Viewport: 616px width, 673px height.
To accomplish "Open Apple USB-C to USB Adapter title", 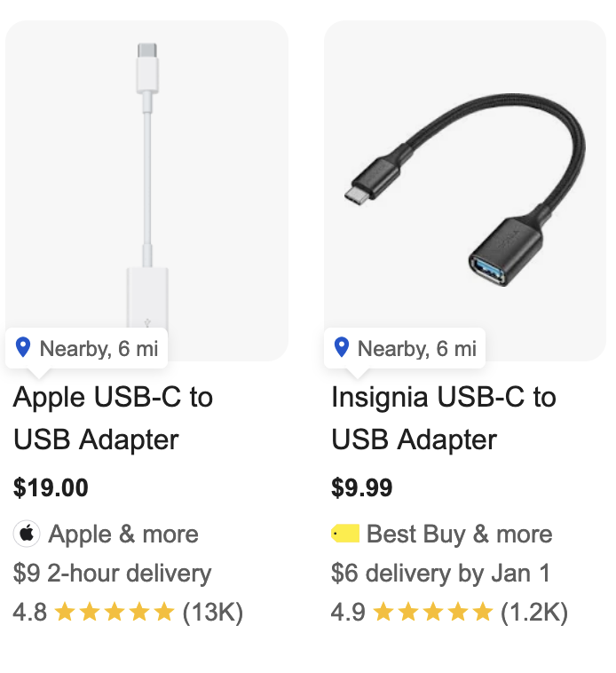I will tap(113, 418).
